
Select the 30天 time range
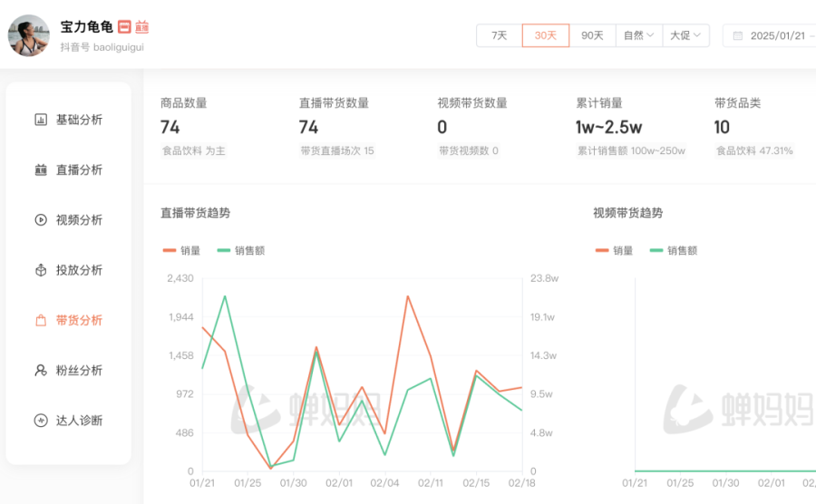coord(546,35)
